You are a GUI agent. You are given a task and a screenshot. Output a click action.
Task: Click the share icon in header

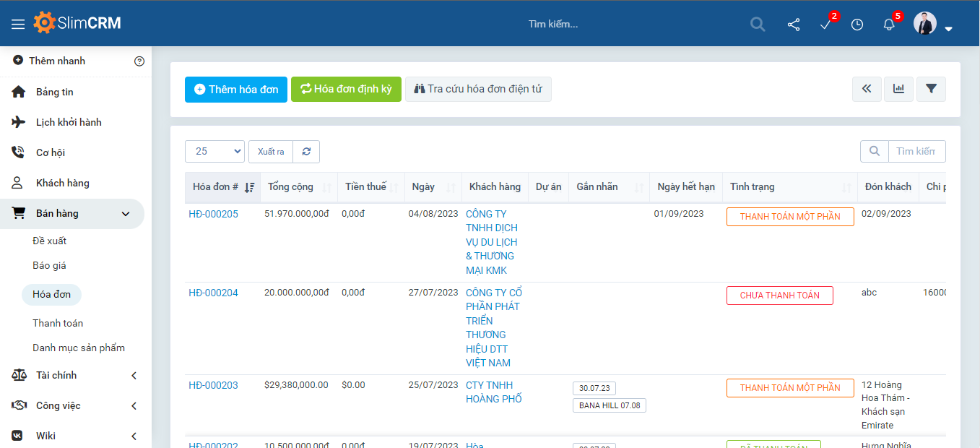794,25
